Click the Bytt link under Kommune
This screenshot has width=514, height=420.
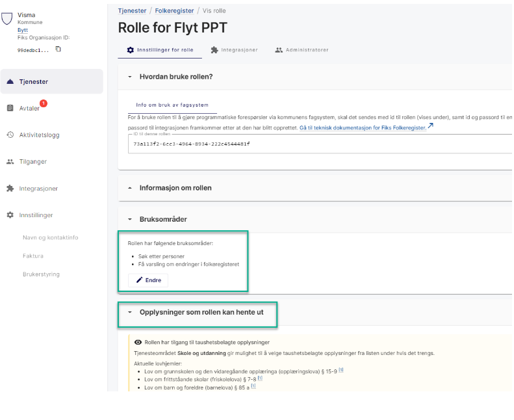(23, 30)
